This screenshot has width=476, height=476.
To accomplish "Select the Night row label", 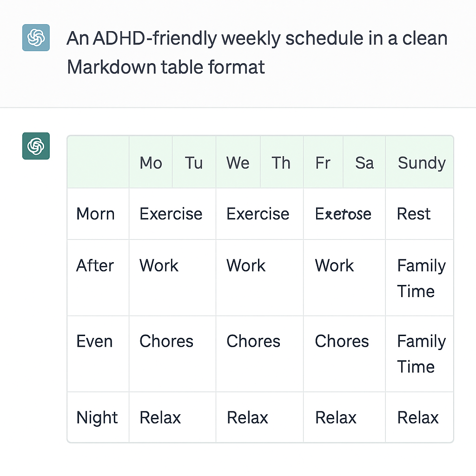I will (97, 417).
